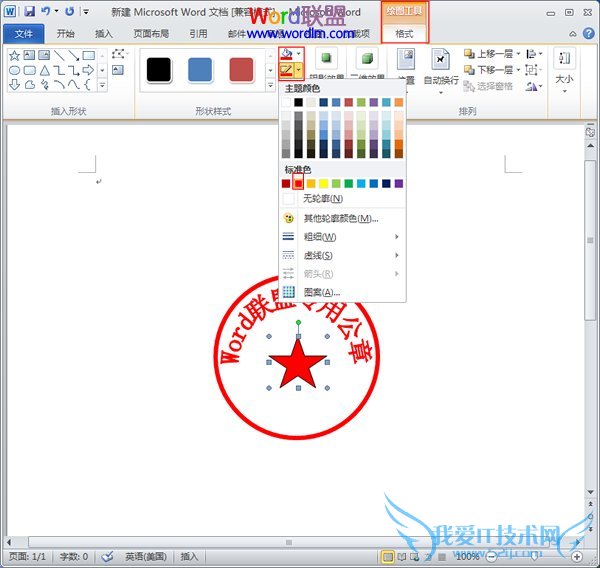Viewport: 600px width, 568px height.
Task: Click the Rotate objects icon
Action: coord(531,87)
